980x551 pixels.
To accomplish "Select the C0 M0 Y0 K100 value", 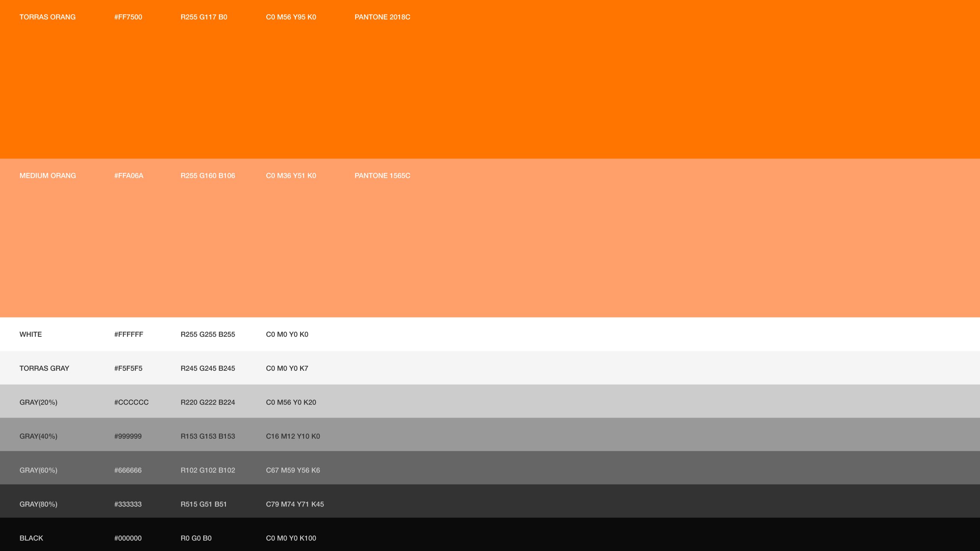I will tap(291, 538).
